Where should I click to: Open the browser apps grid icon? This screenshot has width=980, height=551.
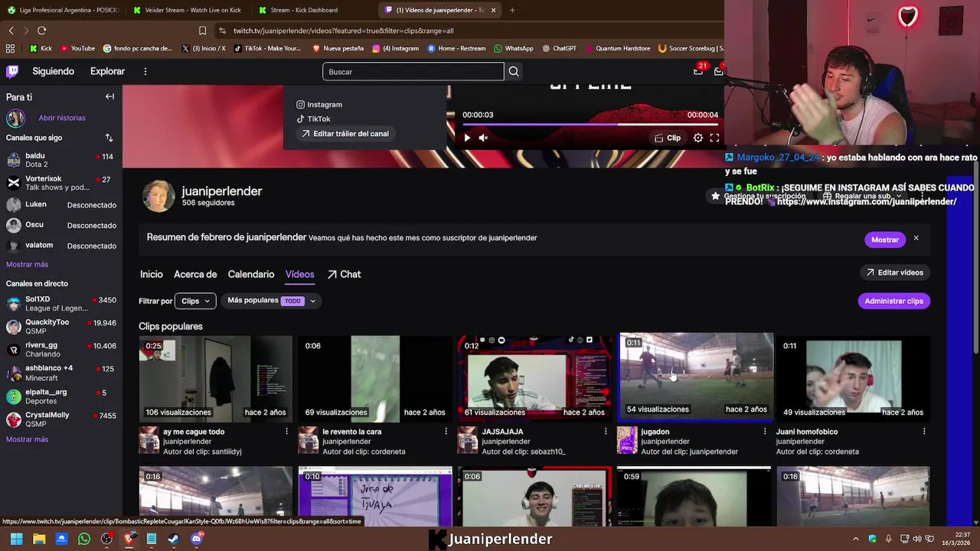pyautogui.click(x=10, y=48)
